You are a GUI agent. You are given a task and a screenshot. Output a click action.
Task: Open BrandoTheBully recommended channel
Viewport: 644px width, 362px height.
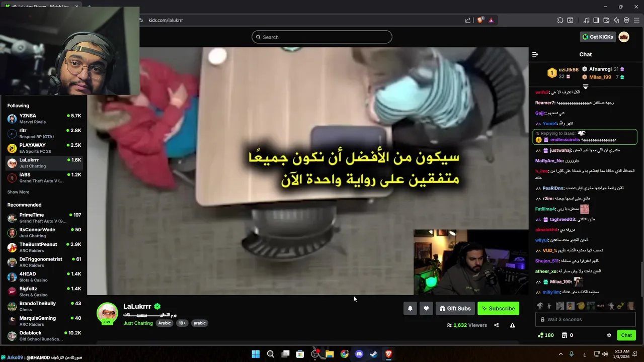tap(44, 306)
